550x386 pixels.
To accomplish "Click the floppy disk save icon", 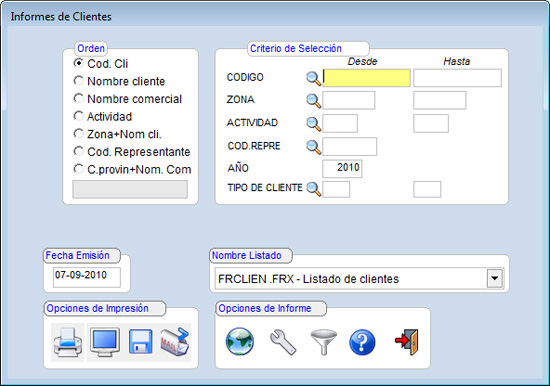I will point(141,341).
